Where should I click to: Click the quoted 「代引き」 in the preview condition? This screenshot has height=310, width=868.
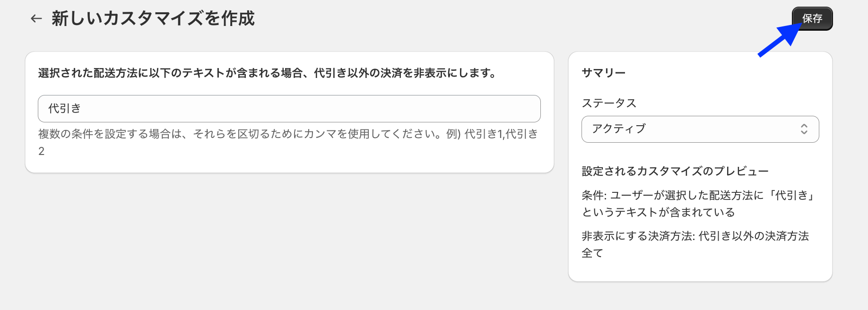coord(792,196)
